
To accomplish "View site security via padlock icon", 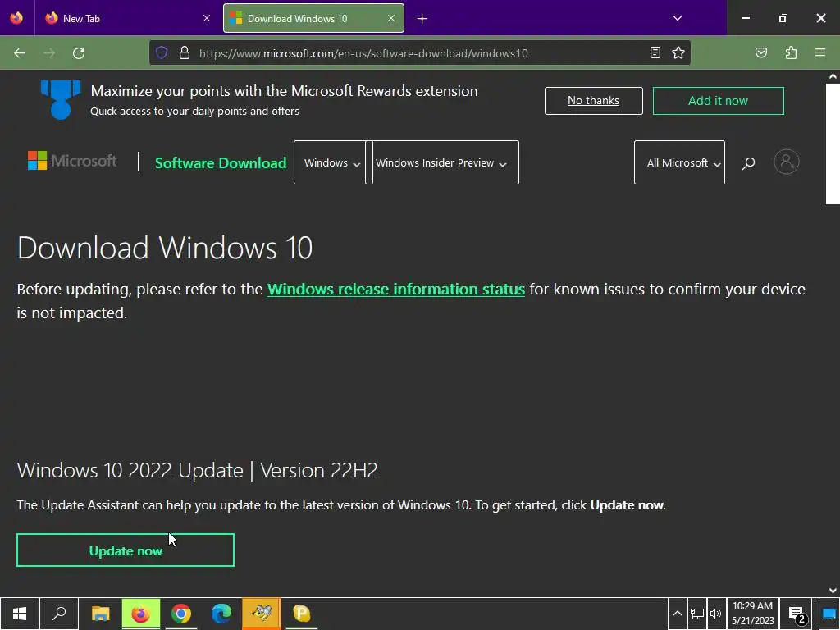I will pos(185,52).
